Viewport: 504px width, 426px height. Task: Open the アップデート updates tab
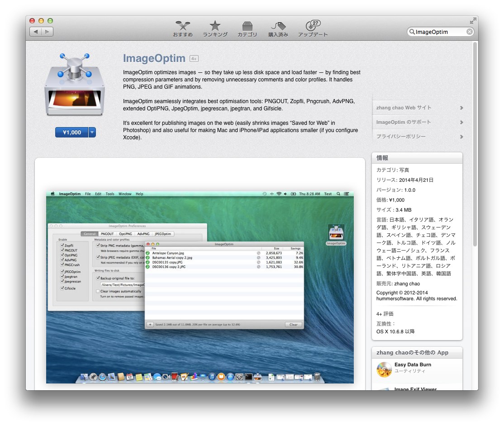[313, 28]
